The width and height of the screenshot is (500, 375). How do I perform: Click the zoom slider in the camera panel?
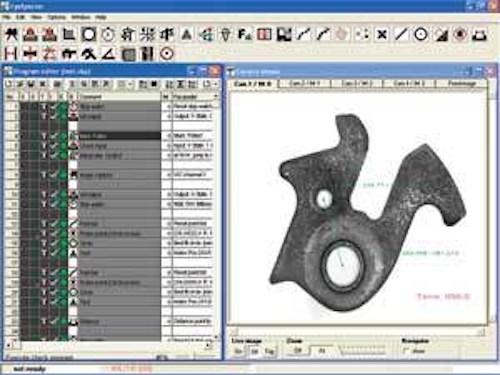(x=362, y=351)
